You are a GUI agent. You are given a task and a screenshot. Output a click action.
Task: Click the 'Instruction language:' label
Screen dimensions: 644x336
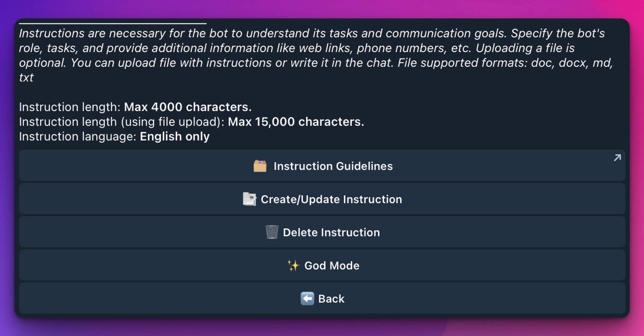pos(78,136)
